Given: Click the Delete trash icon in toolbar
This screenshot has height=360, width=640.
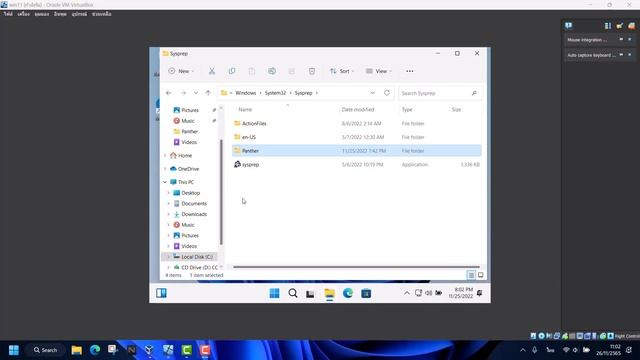Looking at the screenshot, I should [x=311, y=71].
